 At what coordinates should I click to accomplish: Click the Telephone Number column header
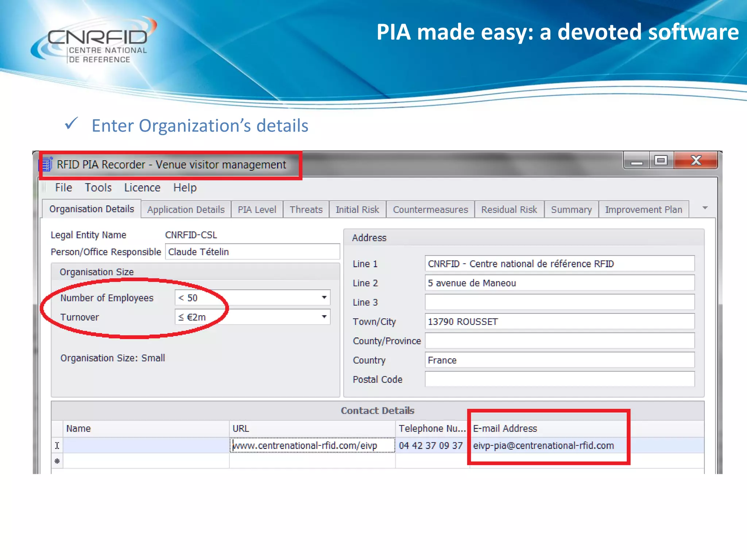(x=432, y=428)
